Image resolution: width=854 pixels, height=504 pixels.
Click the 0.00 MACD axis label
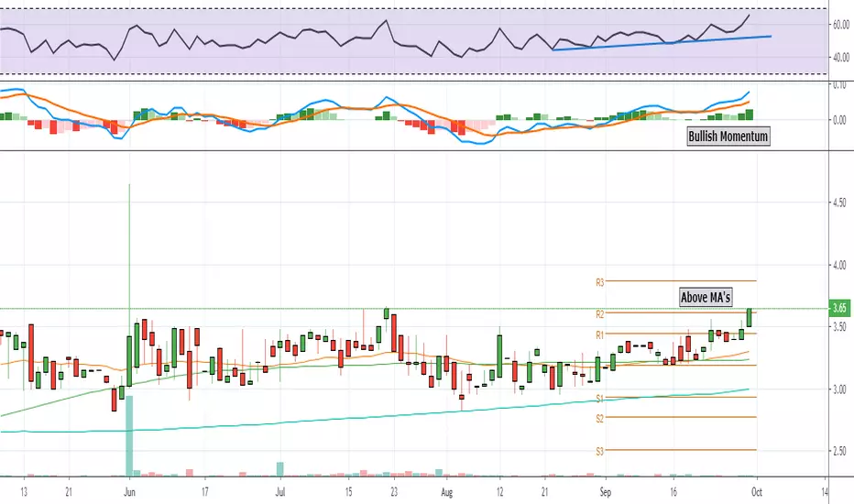tap(839, 120)
